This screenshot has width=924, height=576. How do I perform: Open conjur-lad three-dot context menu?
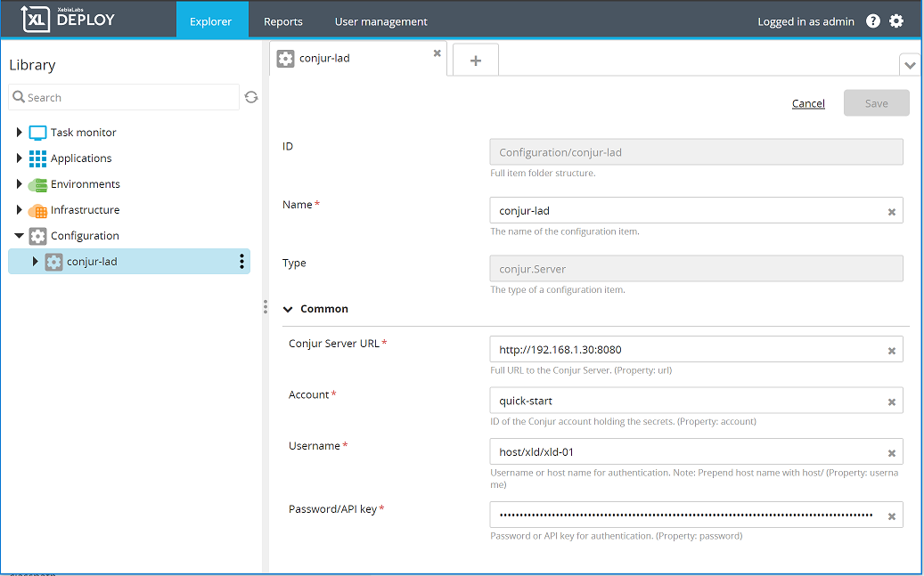tap(241, 262)
